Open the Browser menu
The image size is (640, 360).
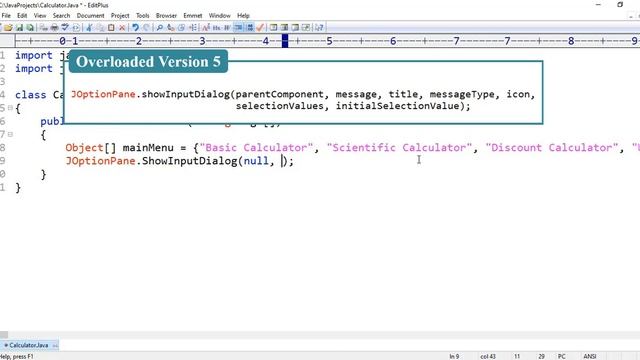[166, 16]
